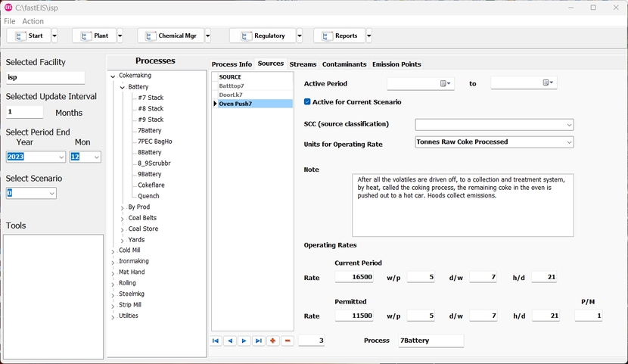Image resolution: width=628 pixels, height=364 pixels.
Task: Click the Reports toolbar button
Action: point(339,36)
